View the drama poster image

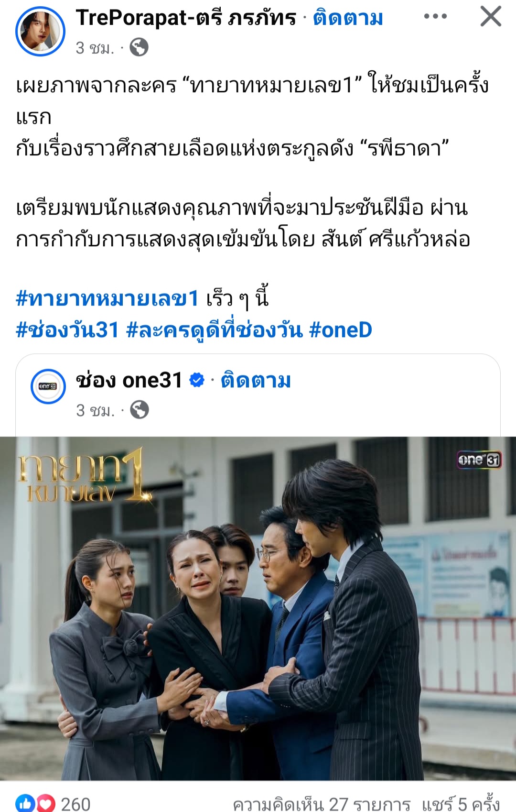pyautogui.click(x=258, y=608)
